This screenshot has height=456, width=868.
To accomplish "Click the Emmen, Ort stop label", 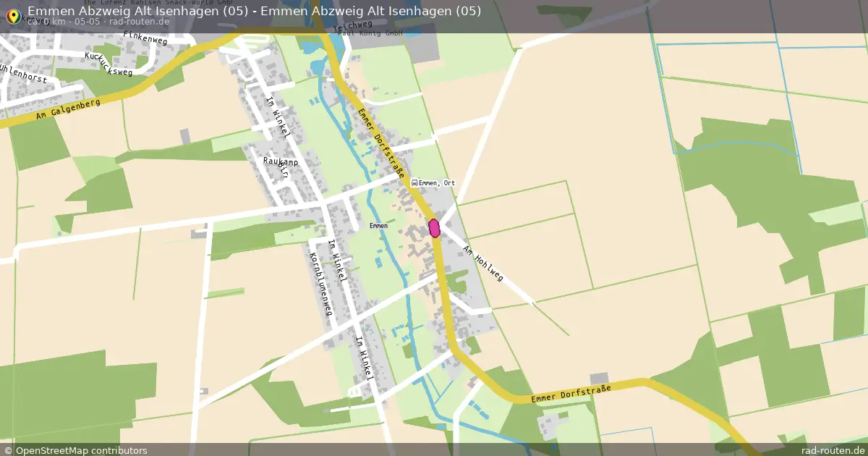I will (x=437, y=183).
